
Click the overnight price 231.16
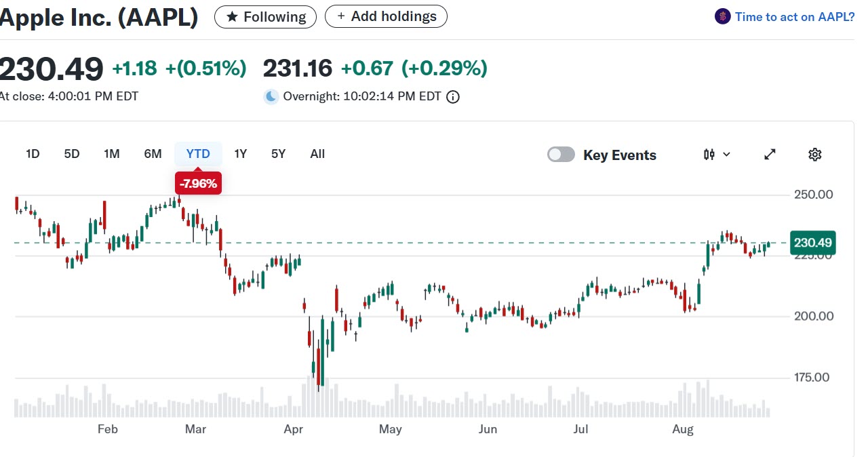(297, 68)
